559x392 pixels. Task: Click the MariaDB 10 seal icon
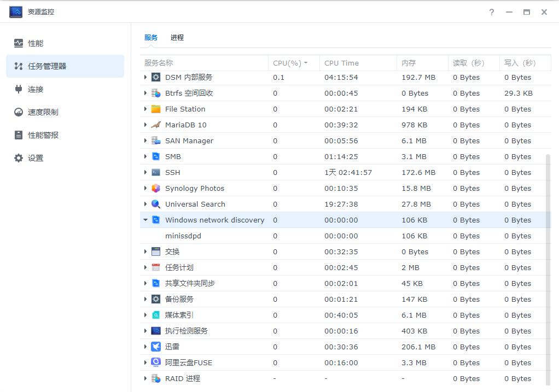coord(156,125)
